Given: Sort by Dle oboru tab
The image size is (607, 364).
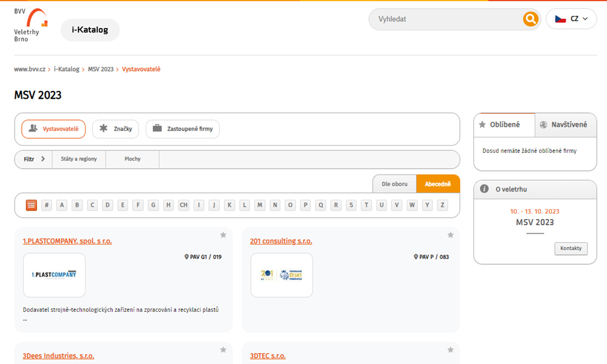Looking at the screenshot, I should [395, 184].
